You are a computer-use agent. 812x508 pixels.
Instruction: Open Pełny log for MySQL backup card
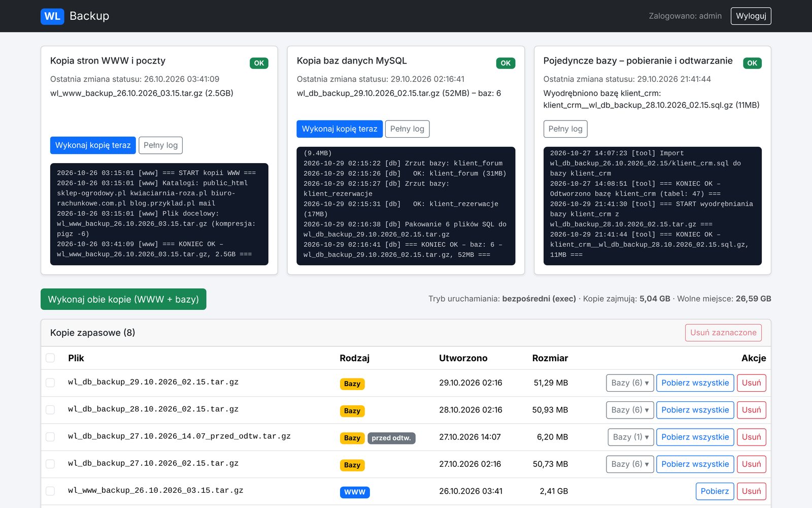click(407, 129)
